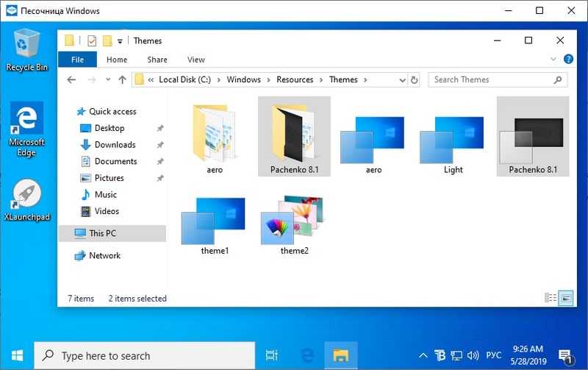The height and width of the screenshot is (370, 588).
Task: Show hidden tray icons
Action: [x=423, y=355]
